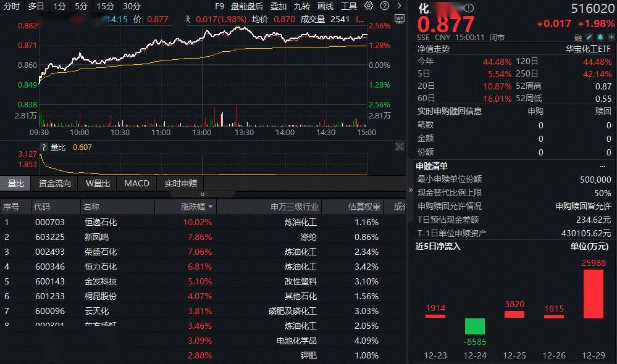Click the help question mark icon in toolbar
The width and height of the screenshot is (617, 364).
[383, 6]
